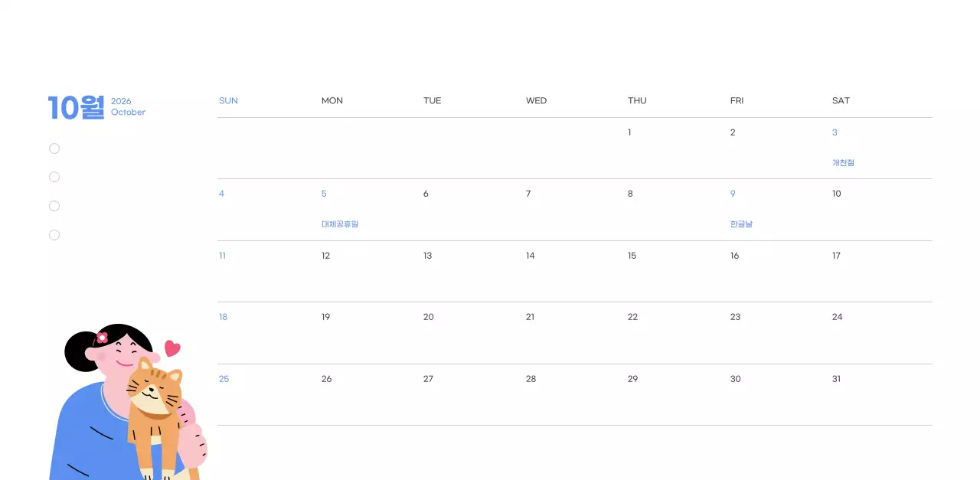The width and height of the screenshot is (980, 480).
Task: Select the 2026 year label
Action: (x=121, y=101)
